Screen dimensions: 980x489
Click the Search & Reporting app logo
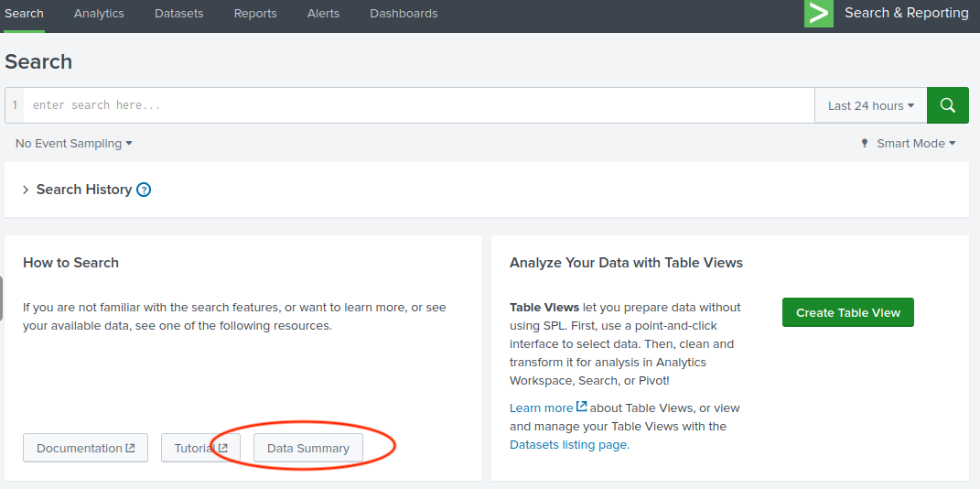click(818, 13)
